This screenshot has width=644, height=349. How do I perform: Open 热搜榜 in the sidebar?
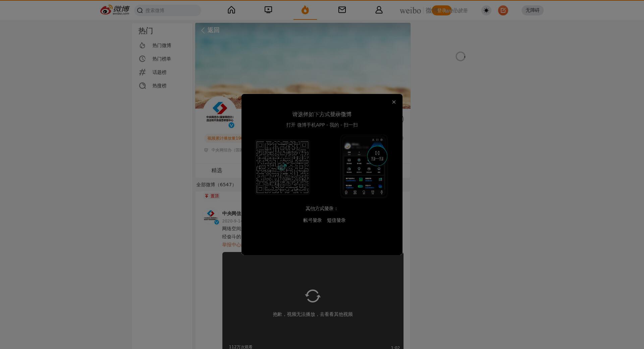[x=162, y=86]
